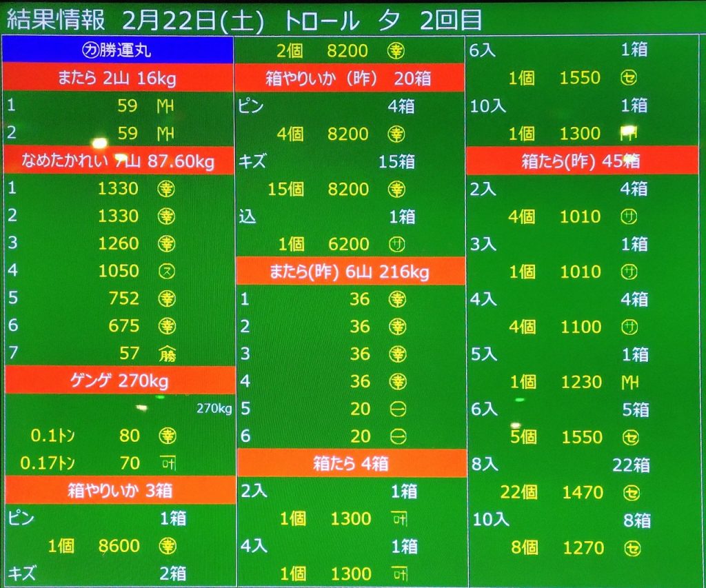Image resolution: width=706 pixels, height=588 pixels.
Task: Click the 箱たら(昨) 45箱 section header
Action: [x=581, y=161]
